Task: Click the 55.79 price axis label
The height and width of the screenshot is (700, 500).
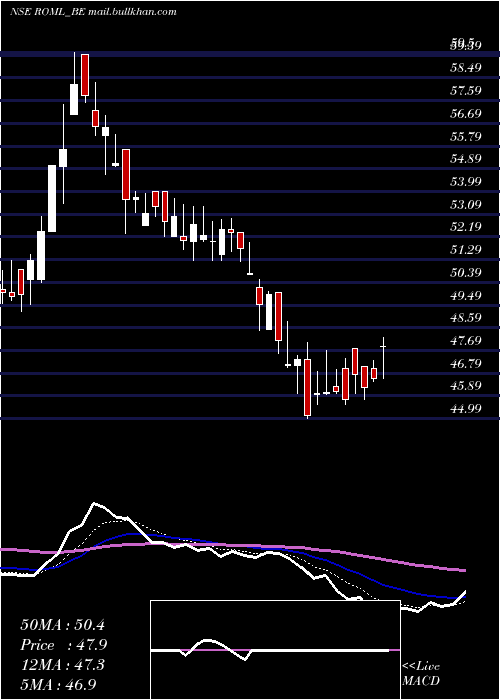Action: (466, 136)
